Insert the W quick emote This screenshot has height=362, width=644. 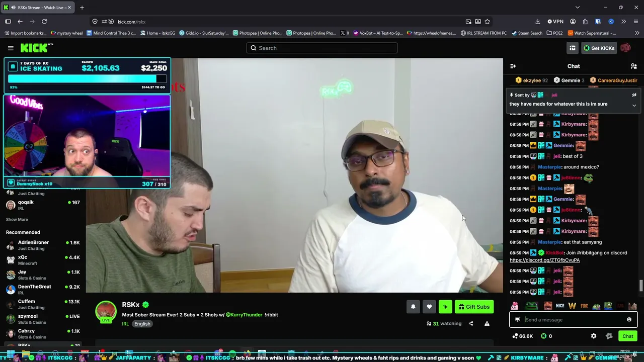[572, 306]
